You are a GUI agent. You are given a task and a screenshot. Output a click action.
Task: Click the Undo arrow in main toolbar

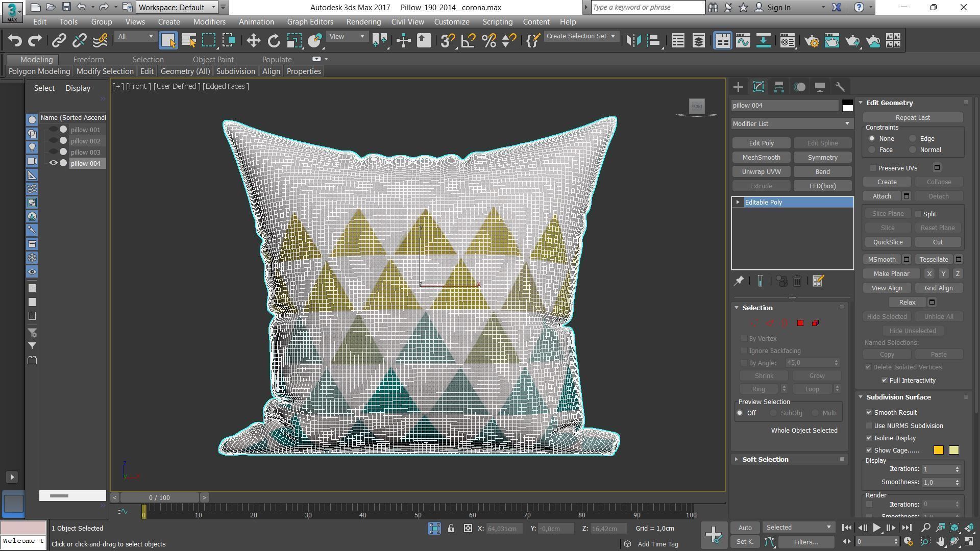point(15,41)
